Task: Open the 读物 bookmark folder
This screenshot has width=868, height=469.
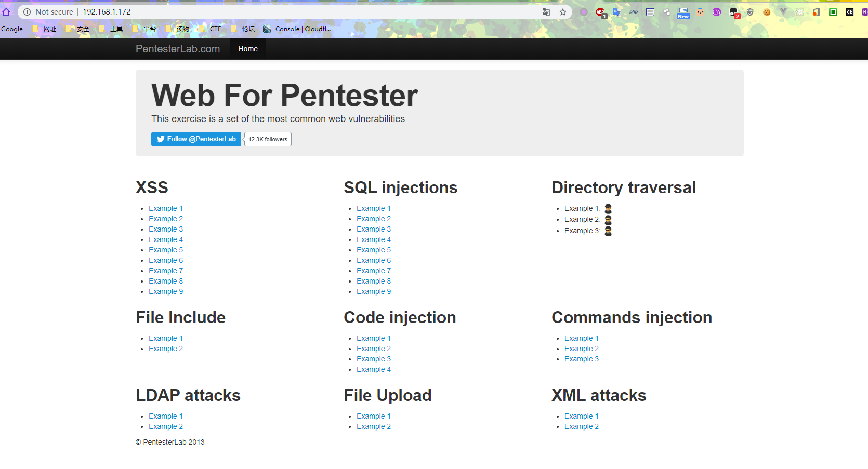Action: tap(177, 29)
